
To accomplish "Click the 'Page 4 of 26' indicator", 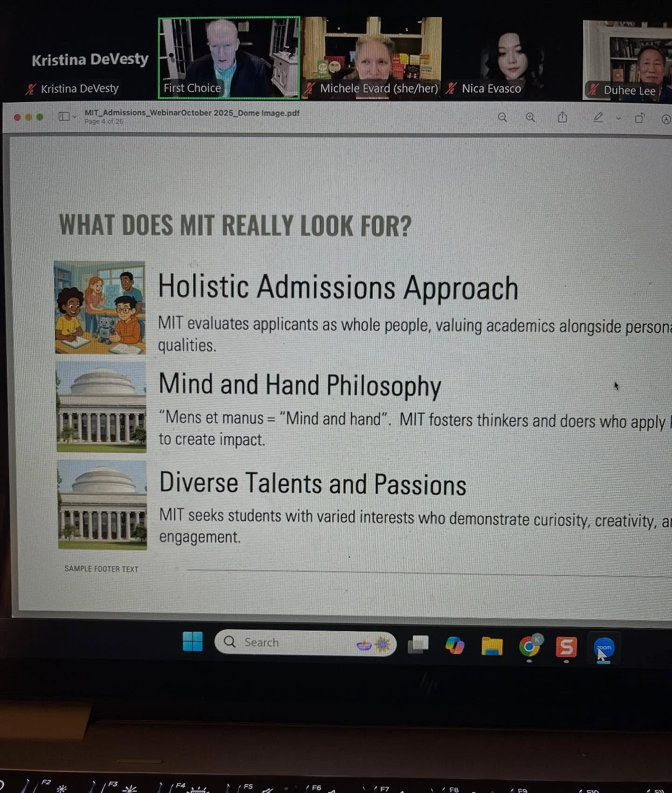I will (x=104, y=121).
